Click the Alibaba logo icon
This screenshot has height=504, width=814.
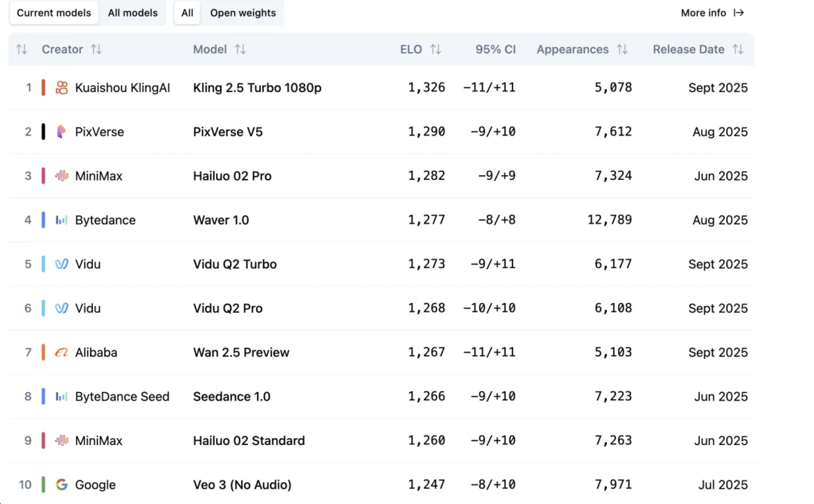pyautogui.click(x=61, y=352)
